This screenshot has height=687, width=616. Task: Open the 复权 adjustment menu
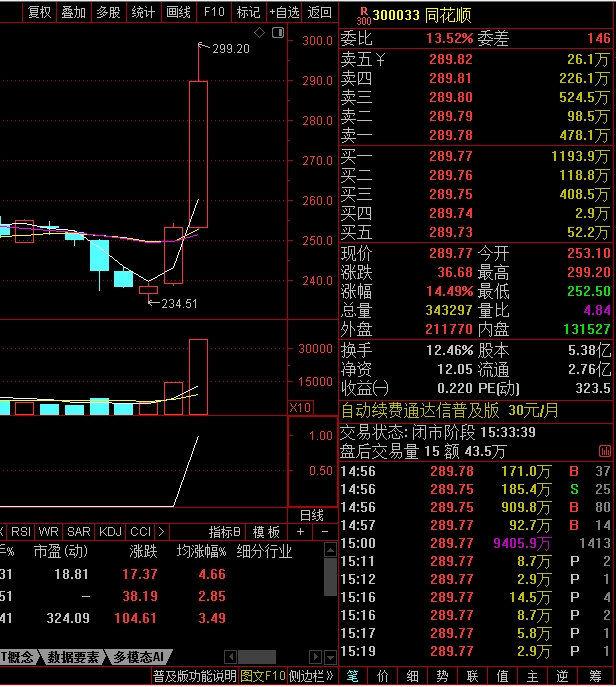click(x=39, y=12)
